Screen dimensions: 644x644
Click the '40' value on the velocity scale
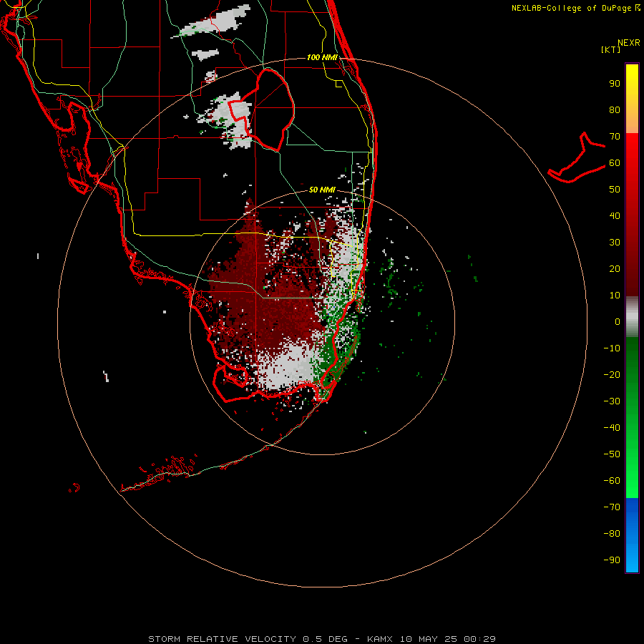coord(615,215)
